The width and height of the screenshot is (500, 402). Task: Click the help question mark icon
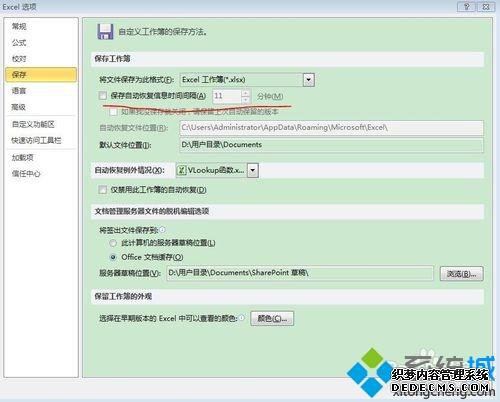tap(467, 7)
